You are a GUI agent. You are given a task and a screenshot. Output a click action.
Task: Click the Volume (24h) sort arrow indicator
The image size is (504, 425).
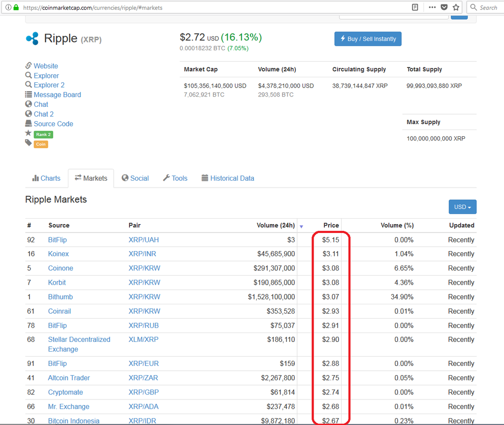pyautogui.click(x=301, y=227)
